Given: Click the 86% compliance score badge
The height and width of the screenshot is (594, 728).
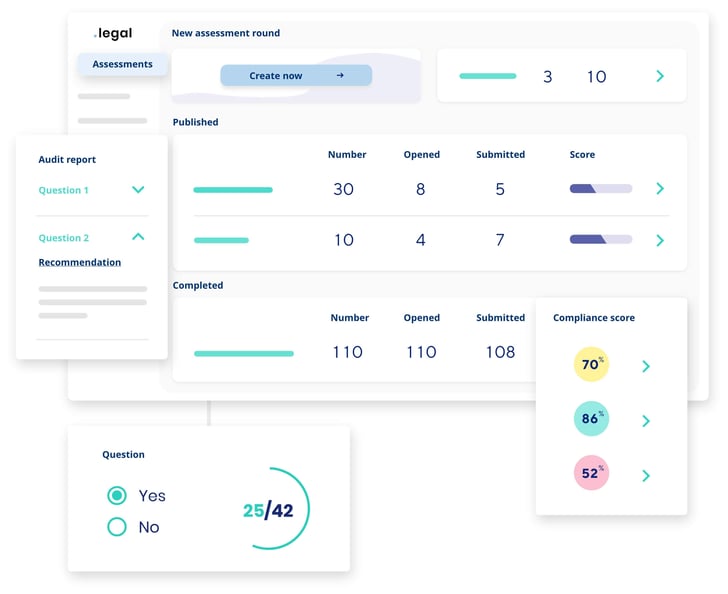Looking at the screenshot, I should (x=591, y=418).
